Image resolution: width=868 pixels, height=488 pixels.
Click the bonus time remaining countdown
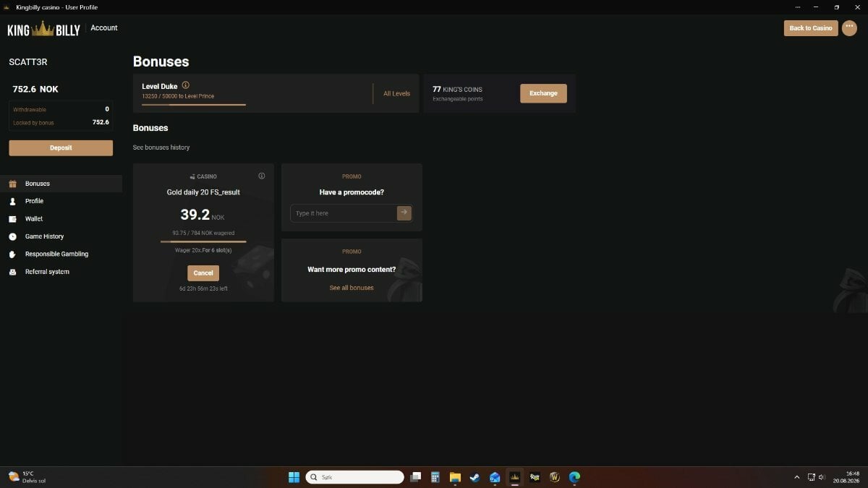pos(203,288)
